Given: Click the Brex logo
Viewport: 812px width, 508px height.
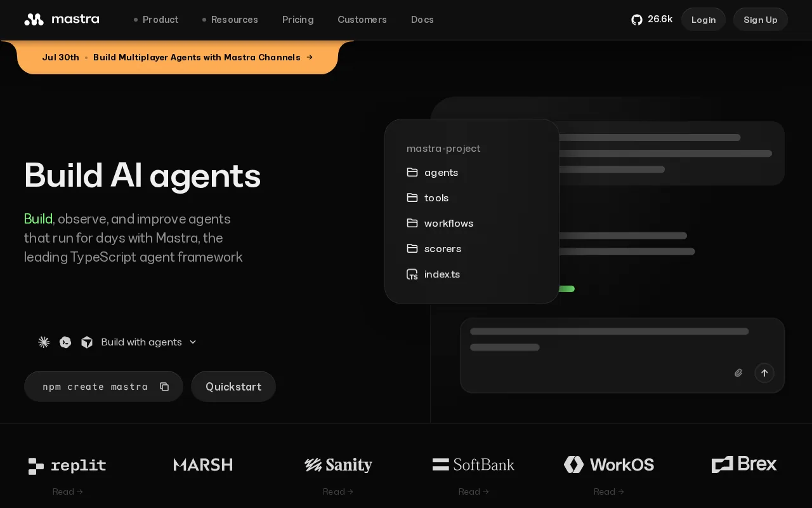Looking at the screenshot, I should pos(744,464).
